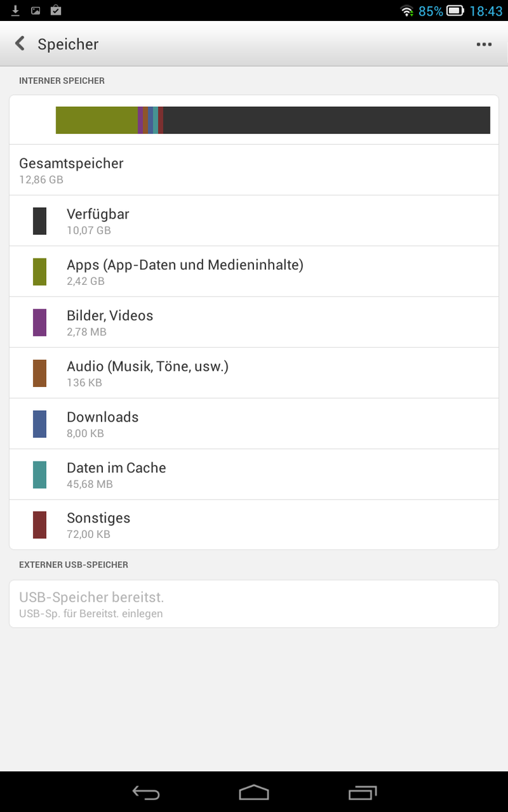Click the teal Daten im Cache swatch

(40, 474)
